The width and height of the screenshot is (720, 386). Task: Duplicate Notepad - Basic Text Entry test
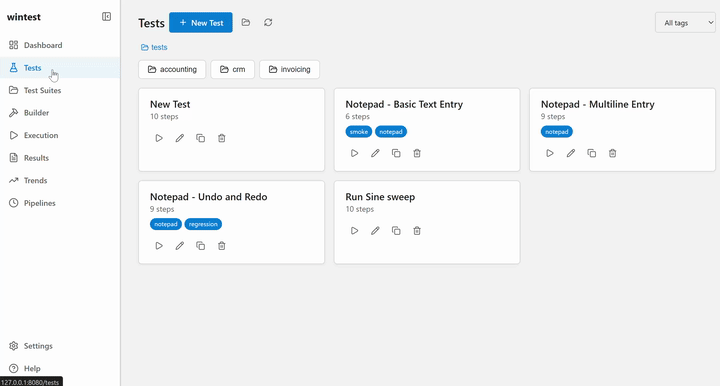(x=396, y=153)
